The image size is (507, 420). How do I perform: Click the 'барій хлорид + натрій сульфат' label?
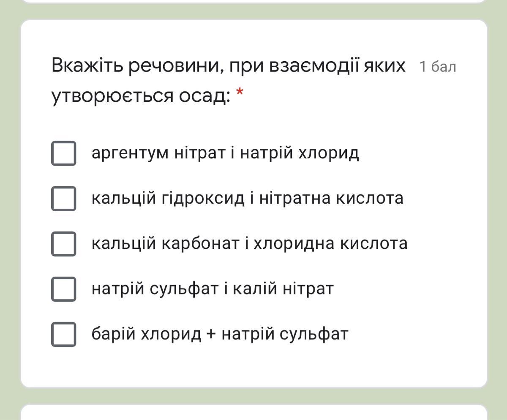point(220,334)
